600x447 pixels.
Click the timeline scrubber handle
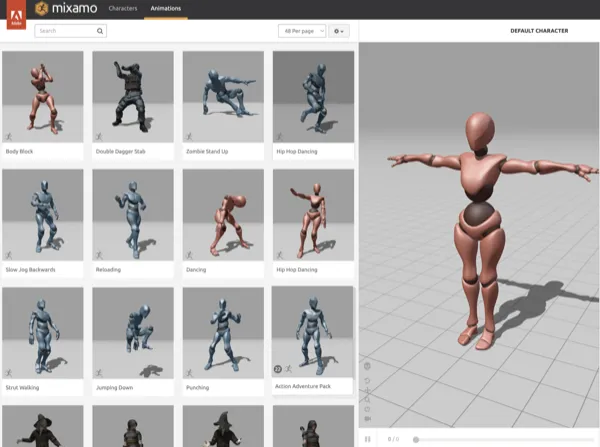click(x=416, y=440)
